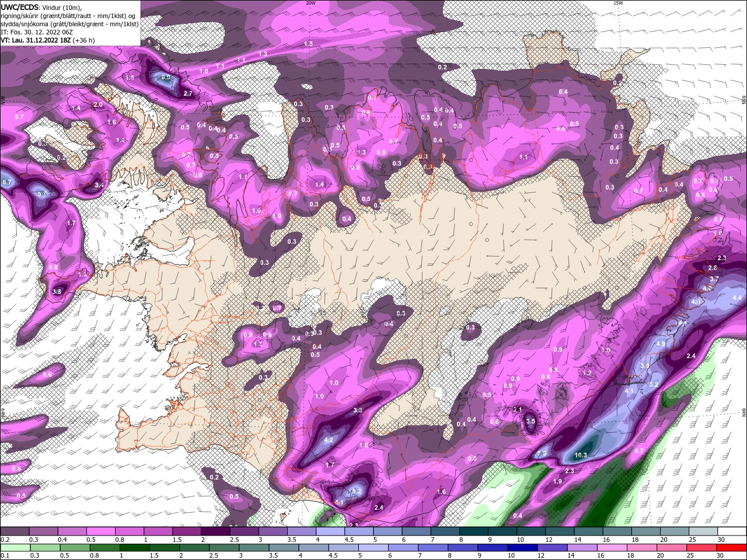Select the pink rain legend swatch at 18

[643, 547]
